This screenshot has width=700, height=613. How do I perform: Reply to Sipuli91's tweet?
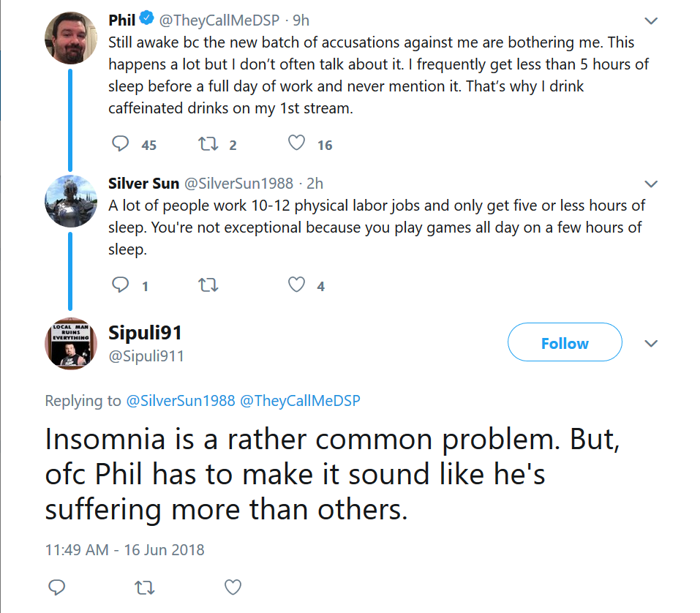(x=57, y=587)
